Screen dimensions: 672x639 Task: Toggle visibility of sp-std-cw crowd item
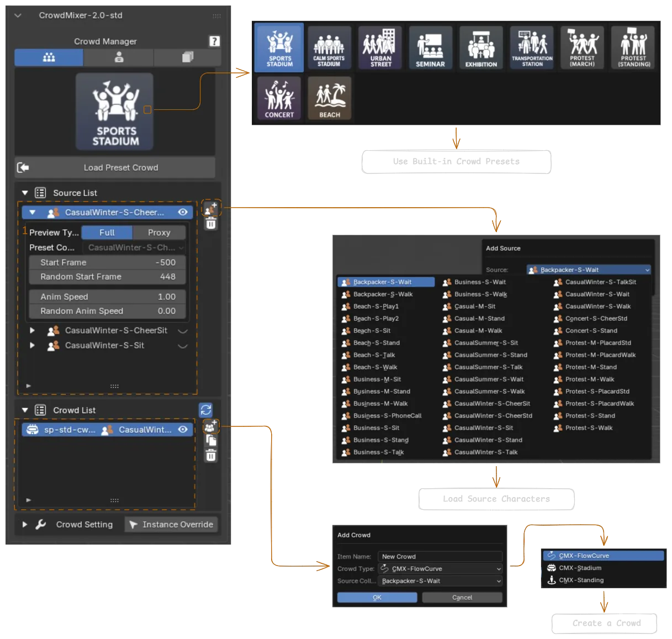183,429
